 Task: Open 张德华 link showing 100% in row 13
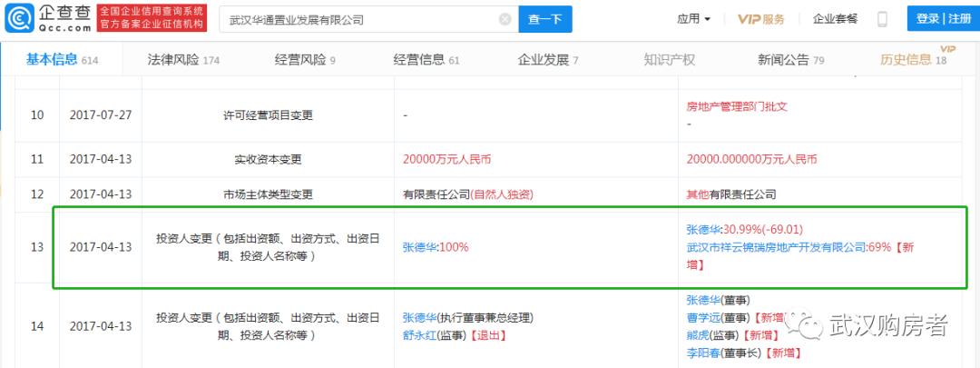420,247
